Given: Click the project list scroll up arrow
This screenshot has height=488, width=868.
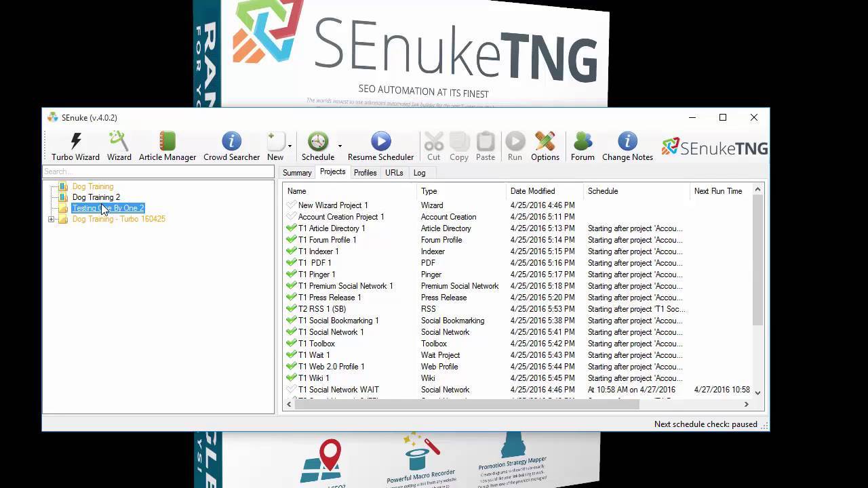Looking at the screenshot, I should pos(758,189).
